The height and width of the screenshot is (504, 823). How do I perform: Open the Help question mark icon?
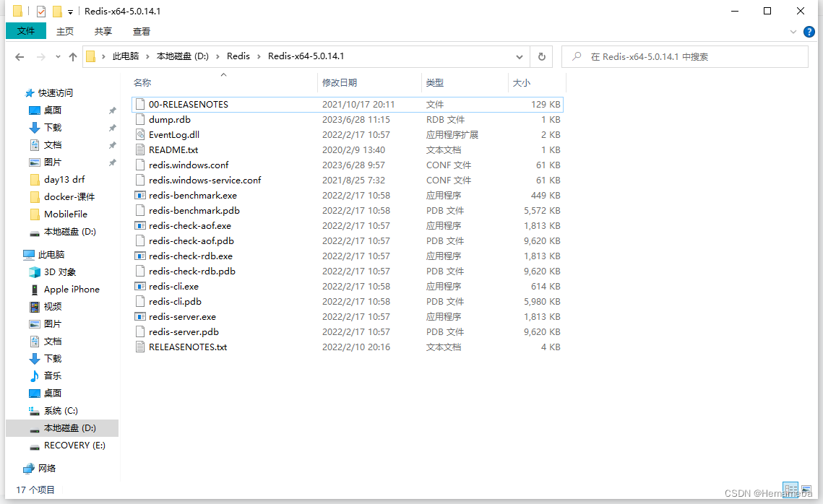[x=809, y=32]
